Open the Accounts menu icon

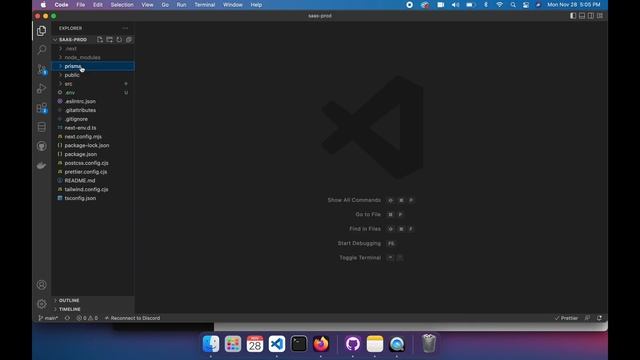pyautogui.click(x=41, y=284)
